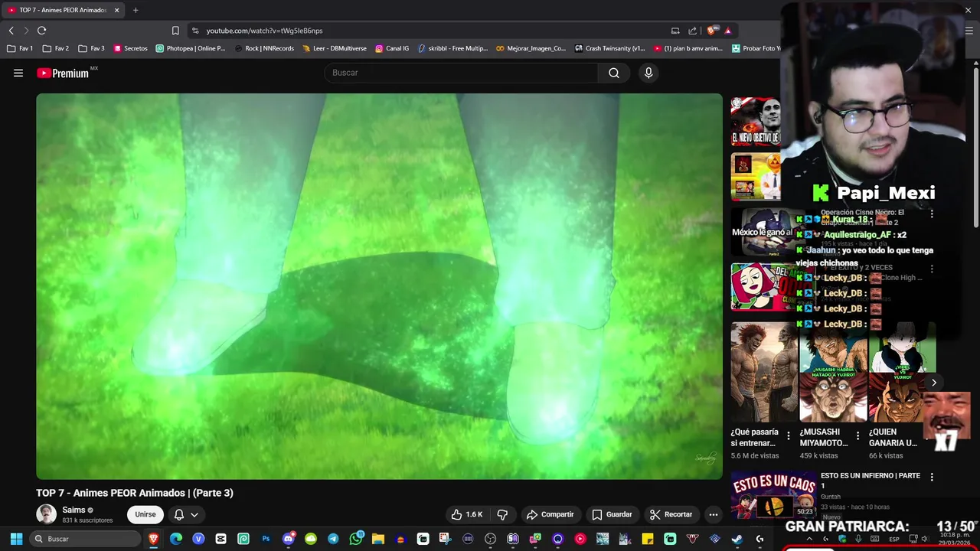Click inside YouTube Buscar search field
Image resolution: width=980 pixels, height=551 pixels.
tap(461, 73)
